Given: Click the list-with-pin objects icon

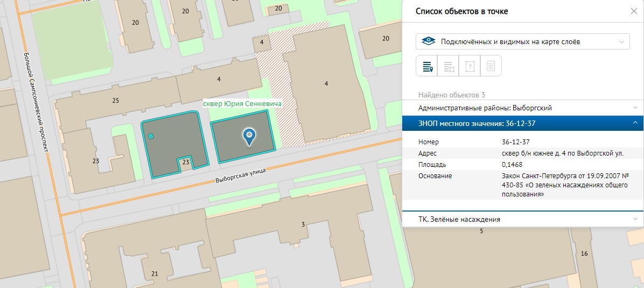Looking at the screenshot, I should coord(428,67).
